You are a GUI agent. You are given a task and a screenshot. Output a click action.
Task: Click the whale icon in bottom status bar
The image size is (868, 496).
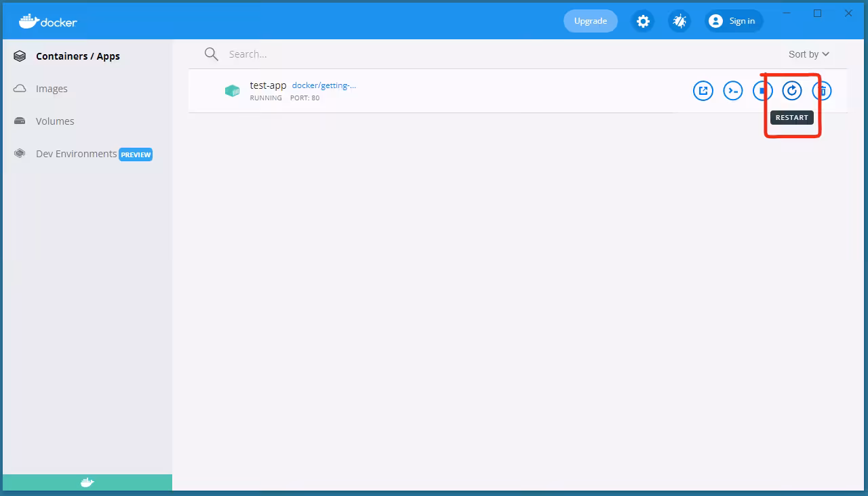(87, 482)
